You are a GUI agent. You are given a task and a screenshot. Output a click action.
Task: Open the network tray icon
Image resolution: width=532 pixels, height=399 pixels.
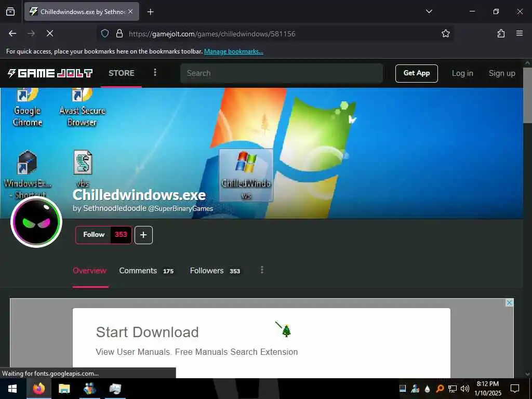(453, 389)
